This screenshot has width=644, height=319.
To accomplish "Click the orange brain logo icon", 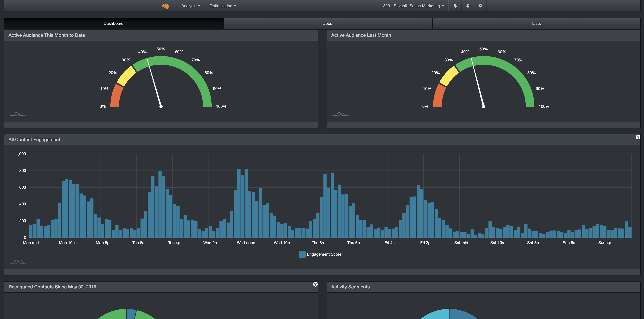I will click(x=166, y=6).
